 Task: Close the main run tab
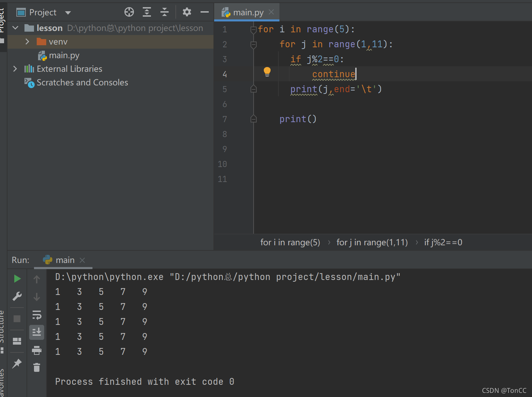click(x=82, y=260)
